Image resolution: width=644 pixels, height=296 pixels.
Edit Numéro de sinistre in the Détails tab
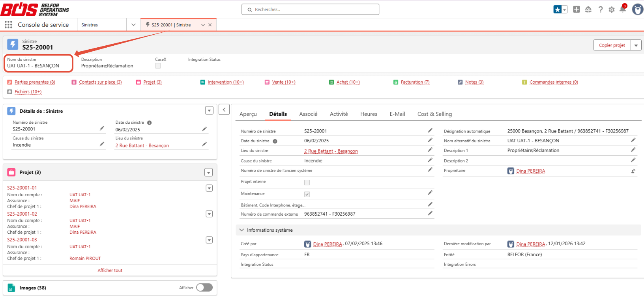click(x=430, y=130)
